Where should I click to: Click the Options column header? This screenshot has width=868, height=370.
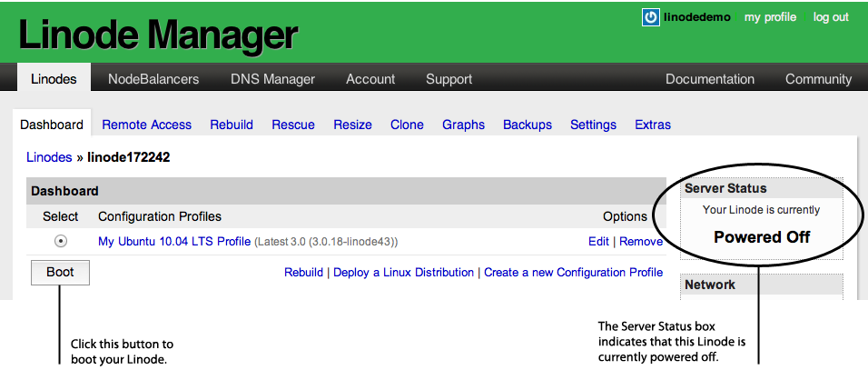point(625,216)
